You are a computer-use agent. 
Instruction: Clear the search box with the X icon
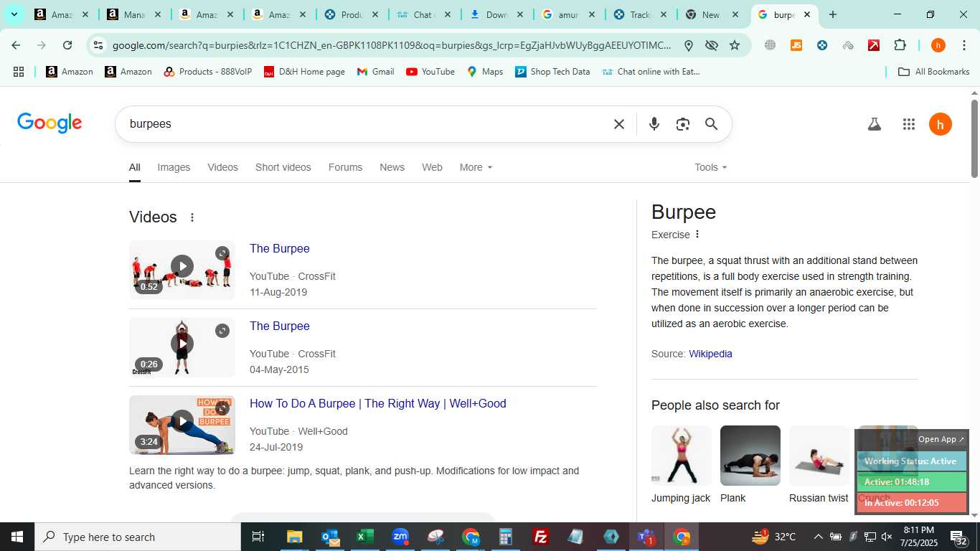(x=619, y=124)
